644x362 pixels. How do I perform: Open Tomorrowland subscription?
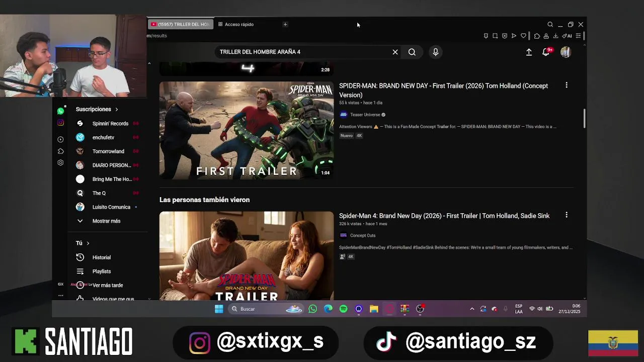108,151
